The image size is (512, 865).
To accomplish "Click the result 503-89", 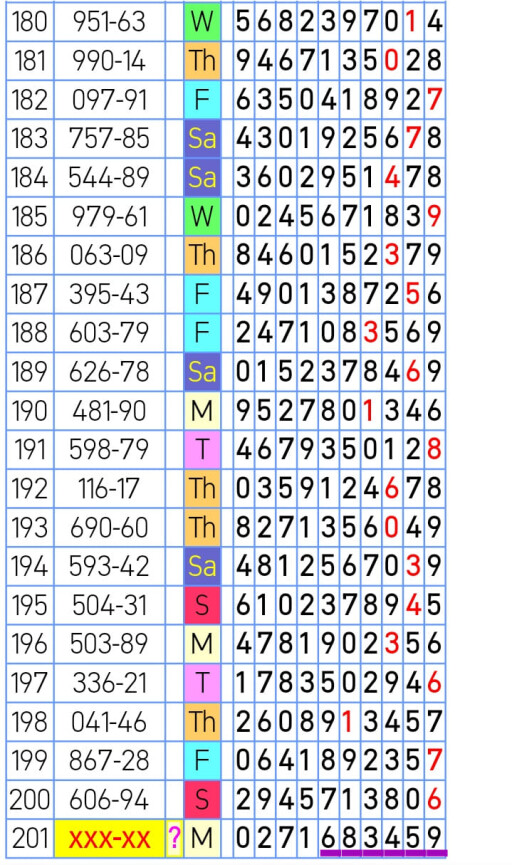I will point(110,644).
